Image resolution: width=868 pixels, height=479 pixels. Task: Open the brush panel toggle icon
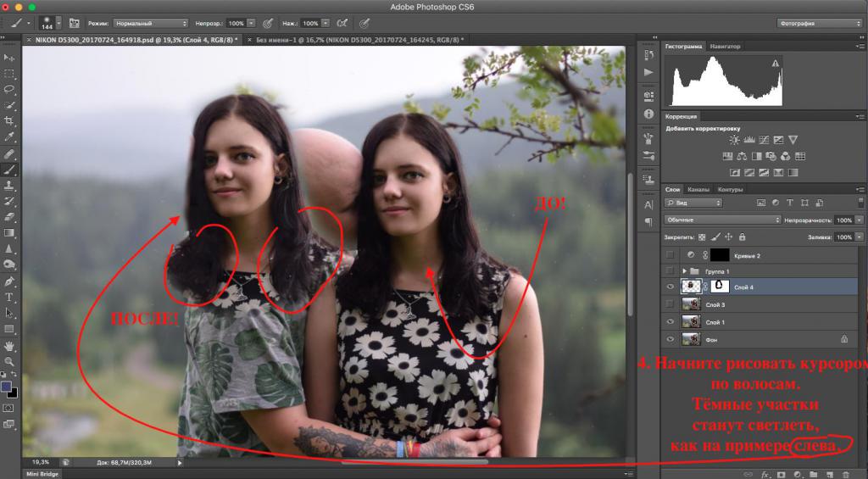pyautogui.click(x=75, y=23)
